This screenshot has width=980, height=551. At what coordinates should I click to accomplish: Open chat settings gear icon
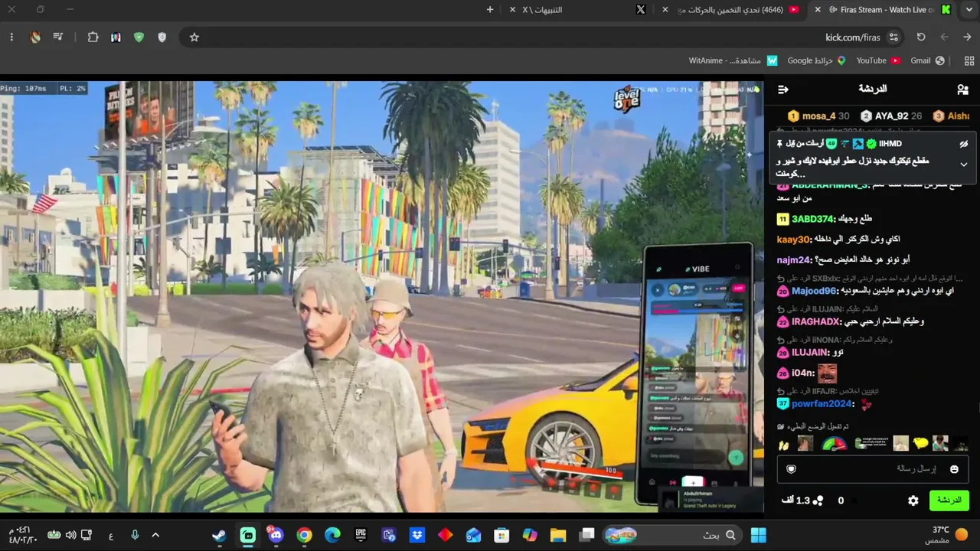tap(913, 500)
